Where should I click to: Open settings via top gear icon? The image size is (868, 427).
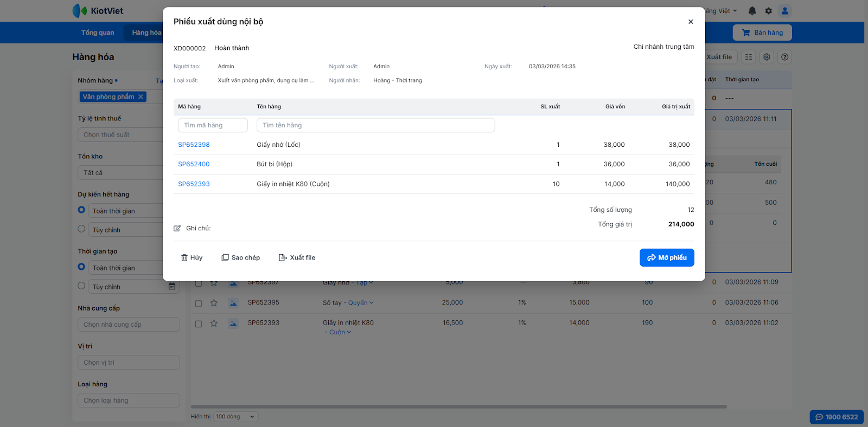[768, 11]
